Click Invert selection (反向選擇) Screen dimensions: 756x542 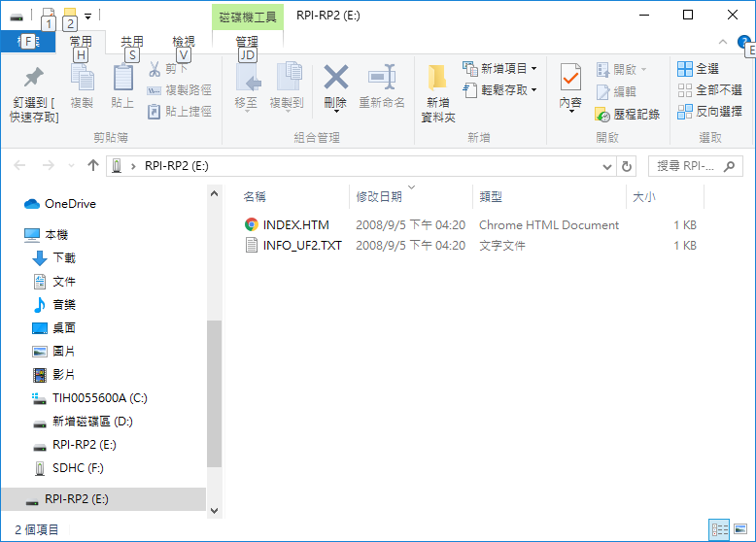pyautogui.click(x=709, y=112)
